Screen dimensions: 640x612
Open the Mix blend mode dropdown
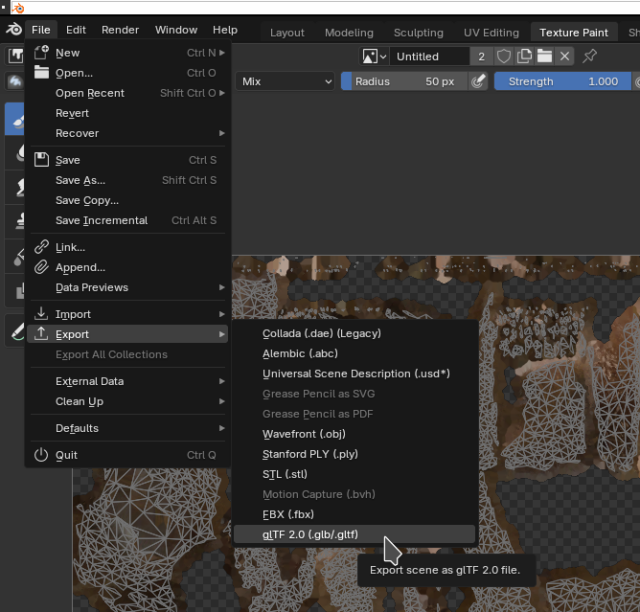(285, 81)
